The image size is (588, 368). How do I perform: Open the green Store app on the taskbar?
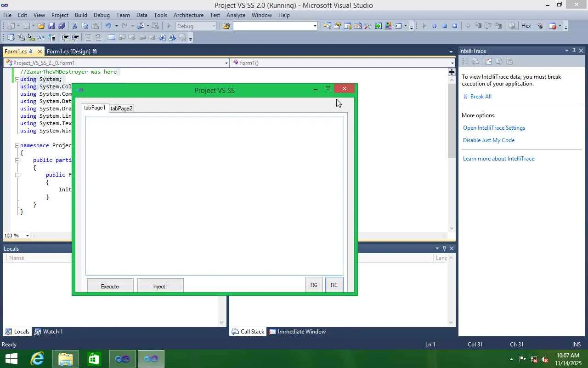coord(94,359)
